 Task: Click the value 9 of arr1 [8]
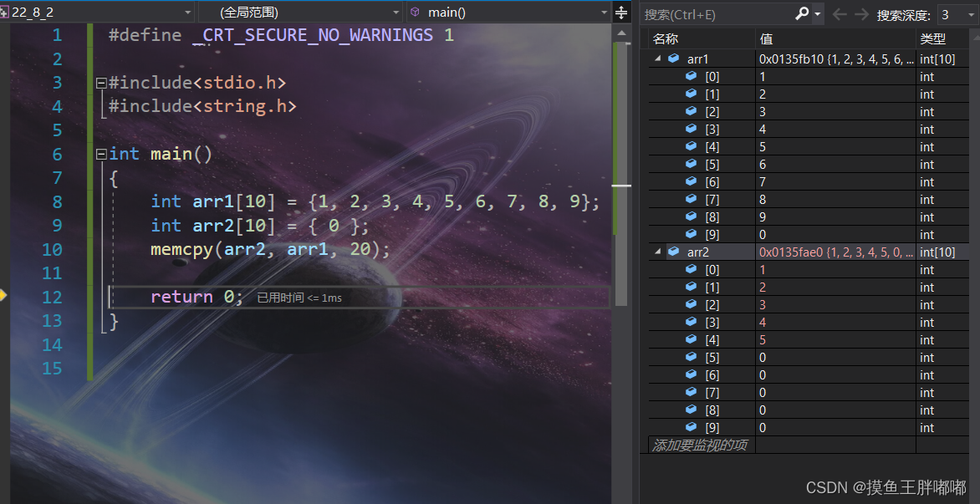click(763, 216)
